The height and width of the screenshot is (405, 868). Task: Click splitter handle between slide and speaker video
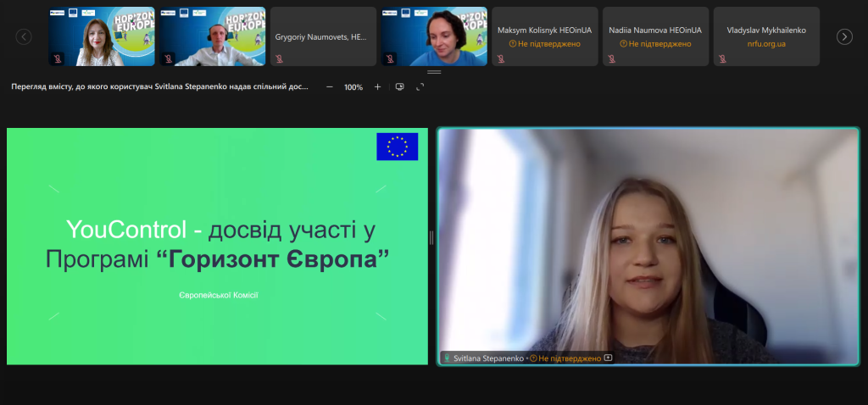431,238
